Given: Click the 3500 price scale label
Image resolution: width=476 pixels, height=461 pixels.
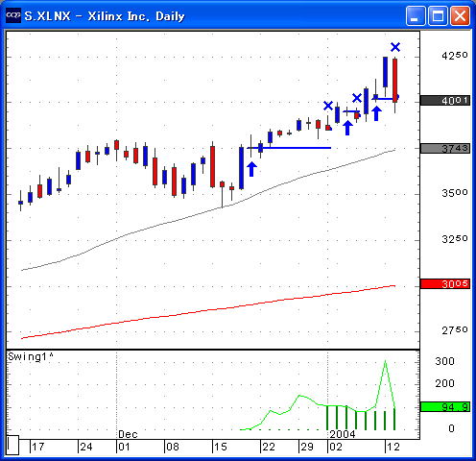Looking at the screenshot, I should 454,193.
